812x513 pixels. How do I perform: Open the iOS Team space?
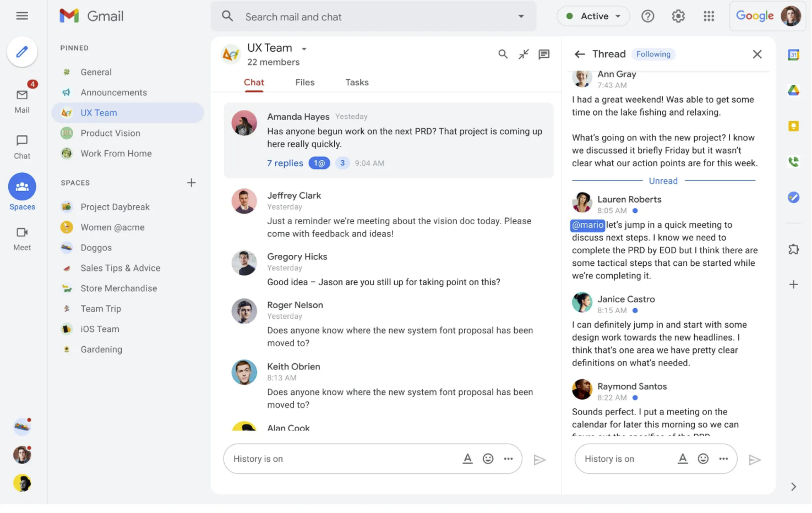tap(128, 329)
